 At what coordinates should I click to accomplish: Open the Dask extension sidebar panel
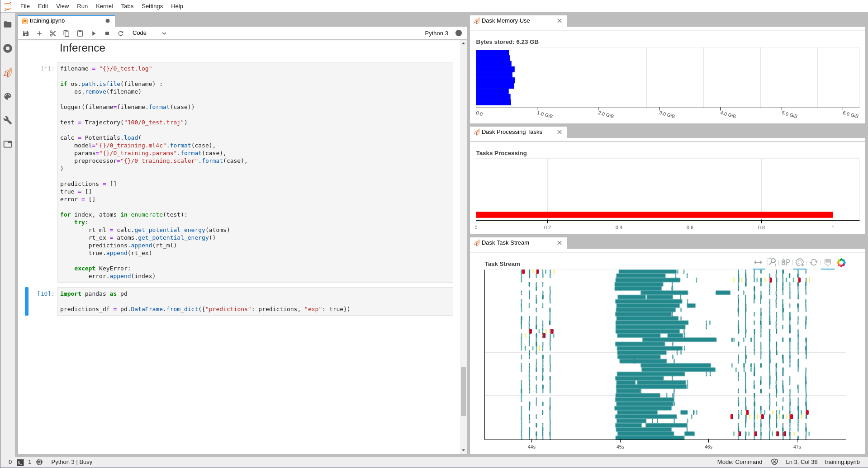pos(8,72)
